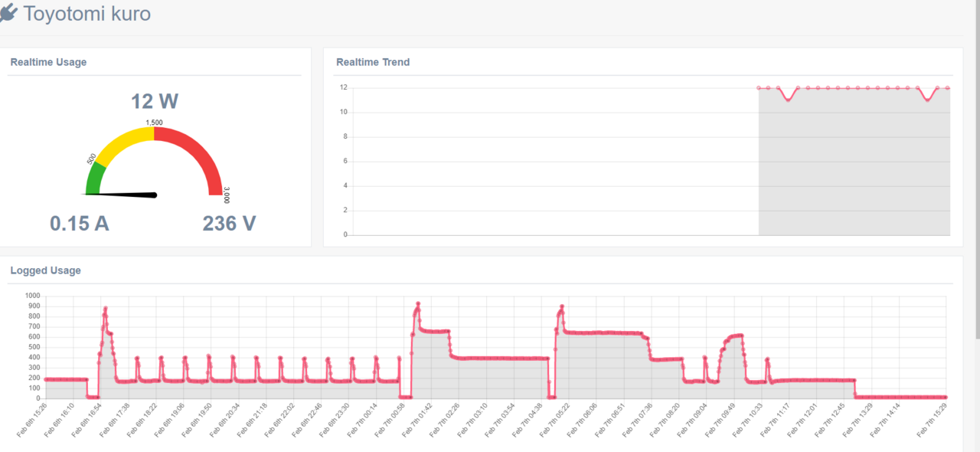This screenshot has height=452, width=980.
Task: Click the Feb 6th 15:26 axis label
Action: tap(31, 421)
